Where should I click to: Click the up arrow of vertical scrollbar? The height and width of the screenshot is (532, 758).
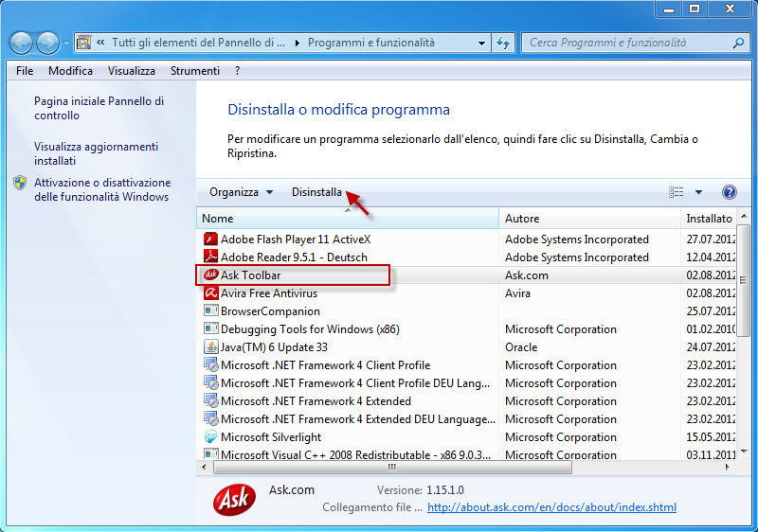tap(744, 215)
